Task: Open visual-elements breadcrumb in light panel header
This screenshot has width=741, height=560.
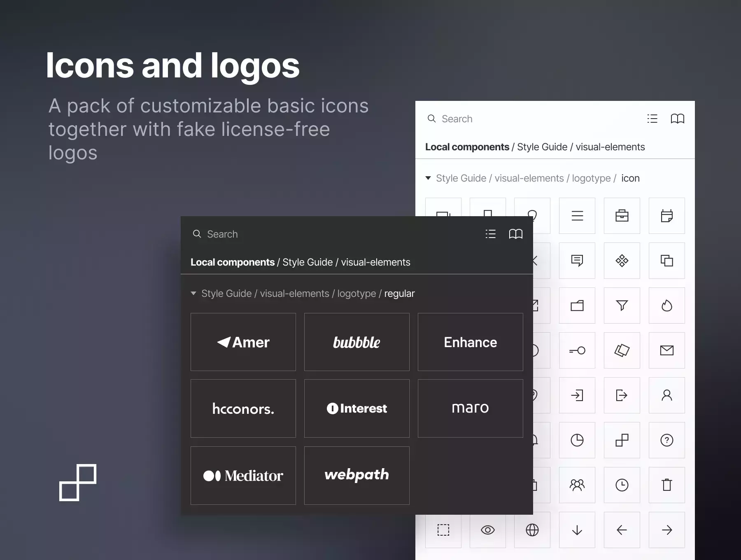Action: (610, 147)
